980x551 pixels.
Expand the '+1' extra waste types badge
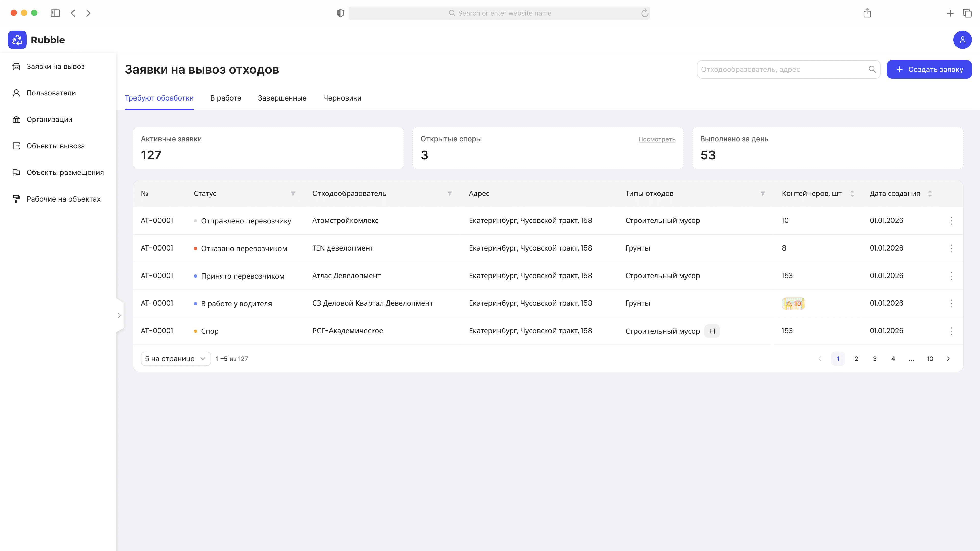tap(712, 331)
